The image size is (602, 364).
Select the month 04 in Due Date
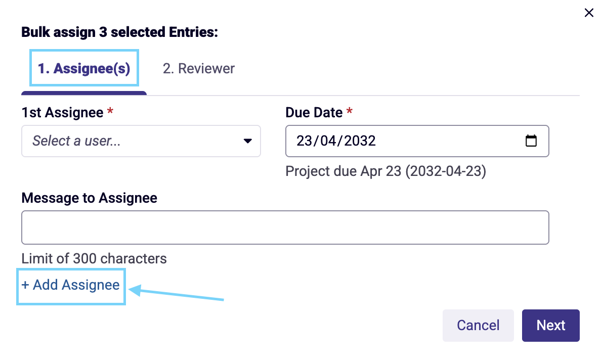[328, 141]
